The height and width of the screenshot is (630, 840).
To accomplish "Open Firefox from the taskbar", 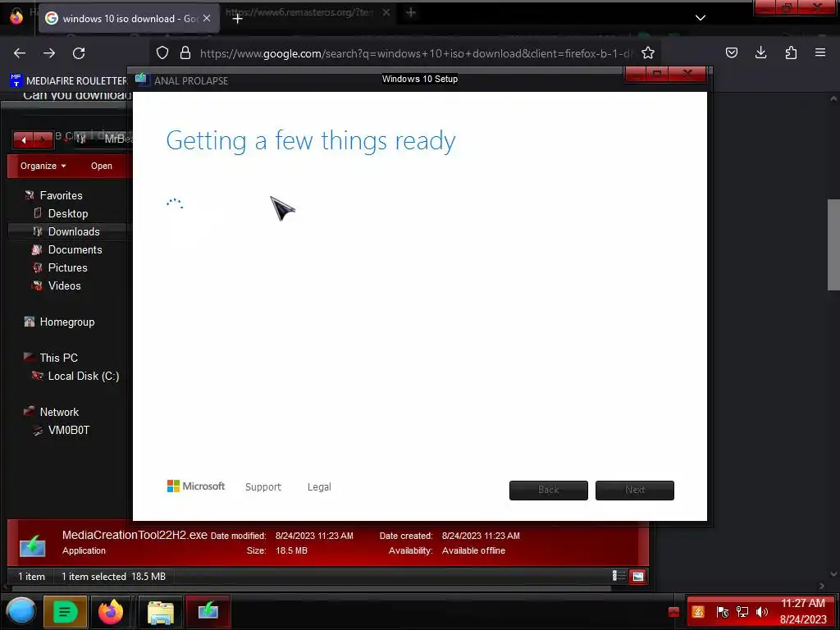I will pyautogui.click(x=111, y=612).
